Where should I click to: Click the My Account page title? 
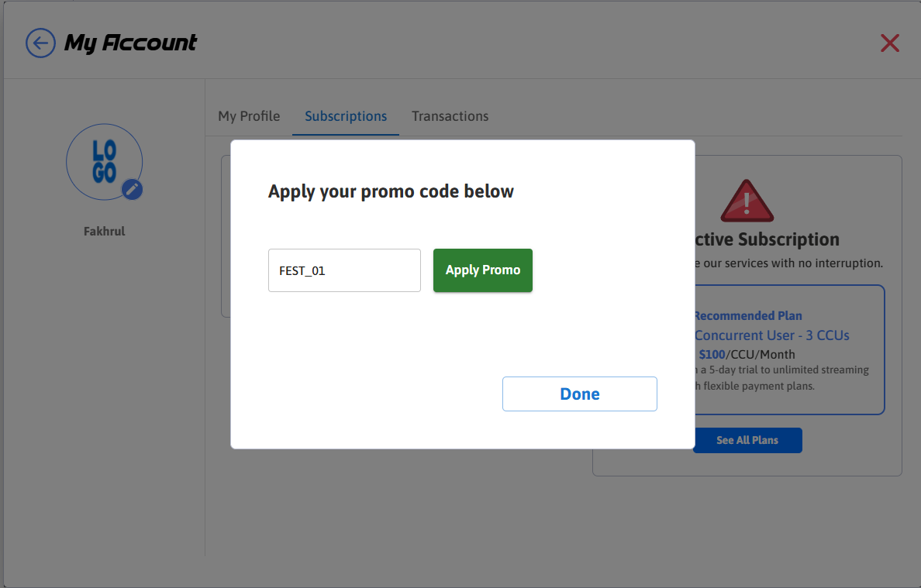(130, 43)
